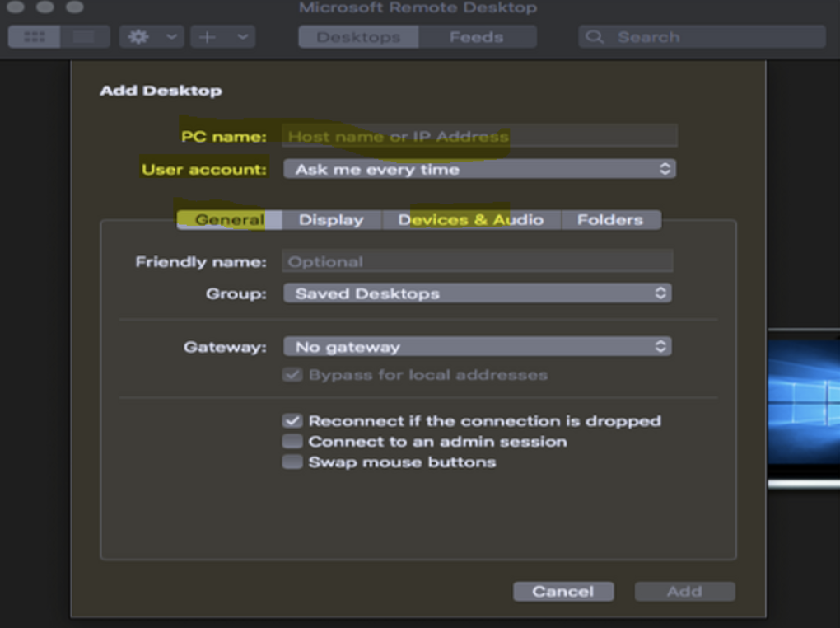Switch to the General tab
840x628 pixels.
tap(229, 220)
